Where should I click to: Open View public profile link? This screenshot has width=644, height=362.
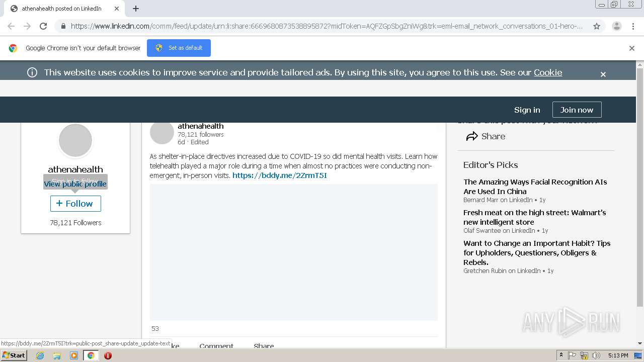pyautogui.click(x=75, y=184)
